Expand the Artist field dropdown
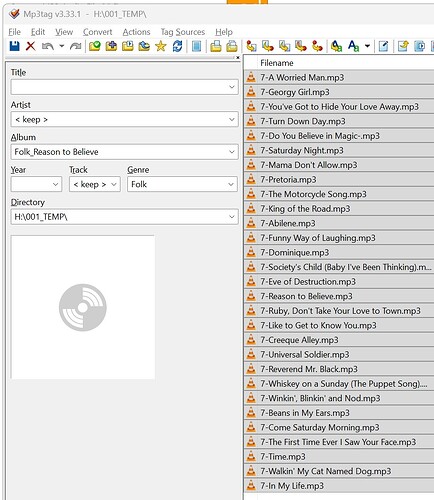The width and height of the screenshot is (434, 500). tap(232, 119)
